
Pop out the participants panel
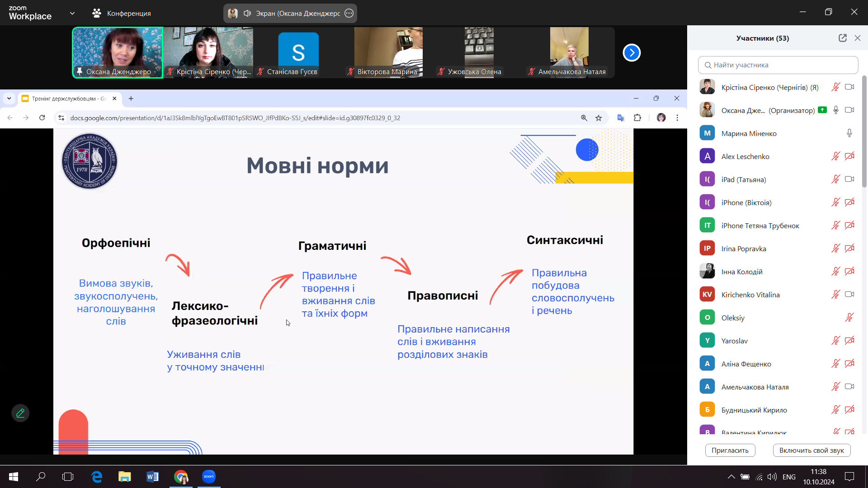click(x=842, y=38)
